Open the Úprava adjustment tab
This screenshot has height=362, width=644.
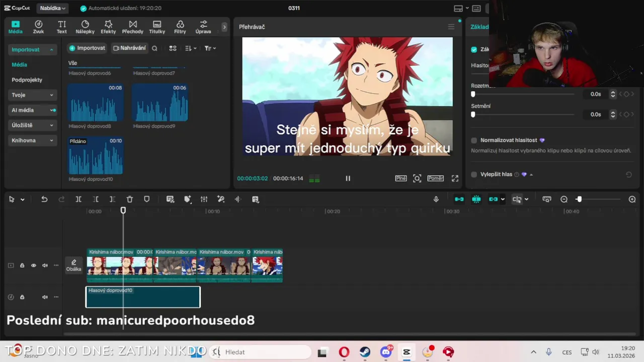pos(203,27)
